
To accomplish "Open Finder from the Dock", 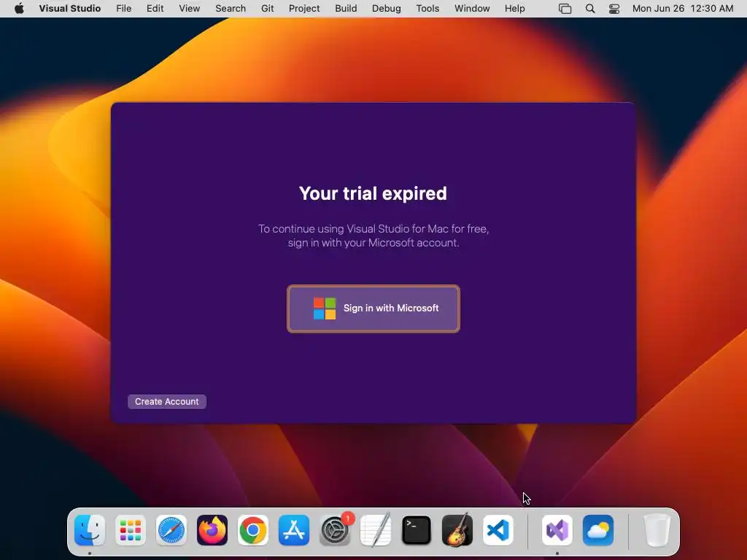I will 90,530.
